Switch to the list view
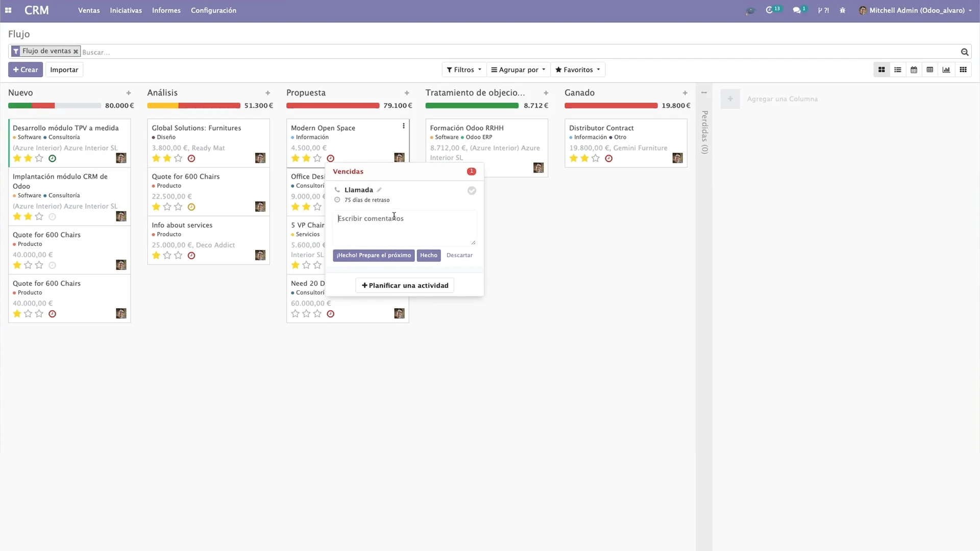 [x=898, y=69]
